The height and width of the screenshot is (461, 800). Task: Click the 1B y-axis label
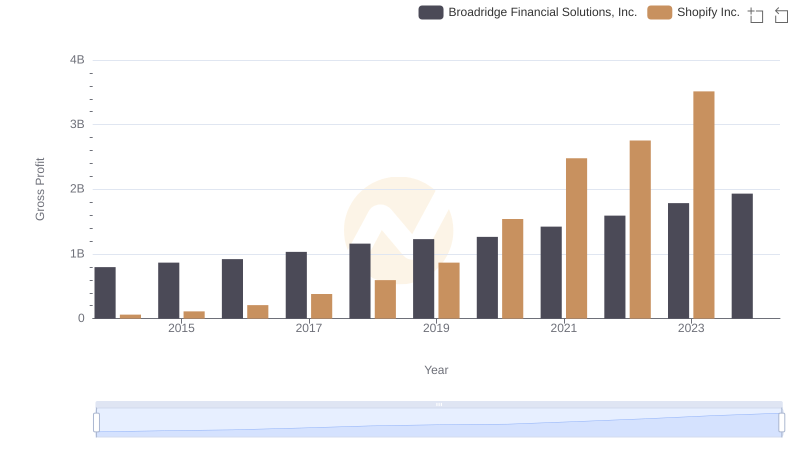[x=77, y=254]
